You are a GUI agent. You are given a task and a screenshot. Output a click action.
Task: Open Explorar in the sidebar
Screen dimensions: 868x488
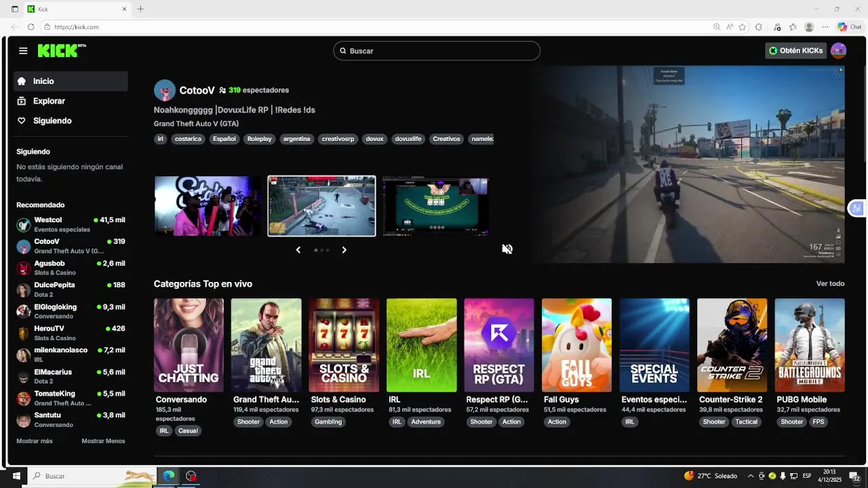coord(71,101)
